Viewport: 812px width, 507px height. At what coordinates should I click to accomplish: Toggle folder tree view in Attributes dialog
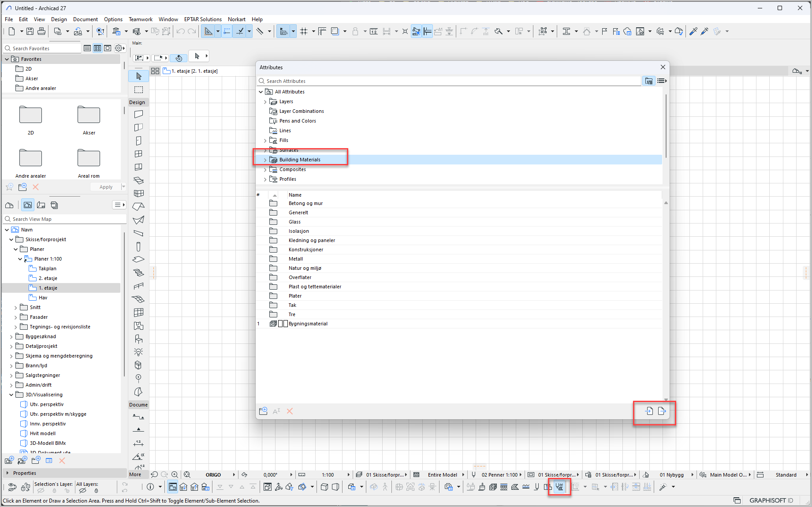tap(648, 81)
